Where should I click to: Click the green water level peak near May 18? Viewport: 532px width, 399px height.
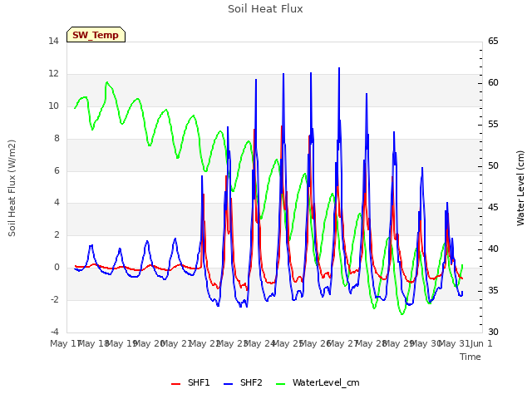pyautogui.click(x=107, y=82)
